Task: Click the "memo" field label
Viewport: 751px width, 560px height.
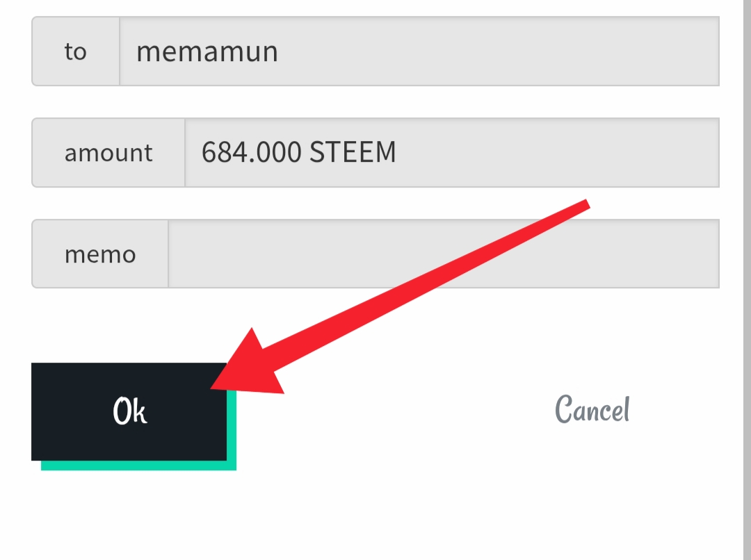Action: pos(100,254)
